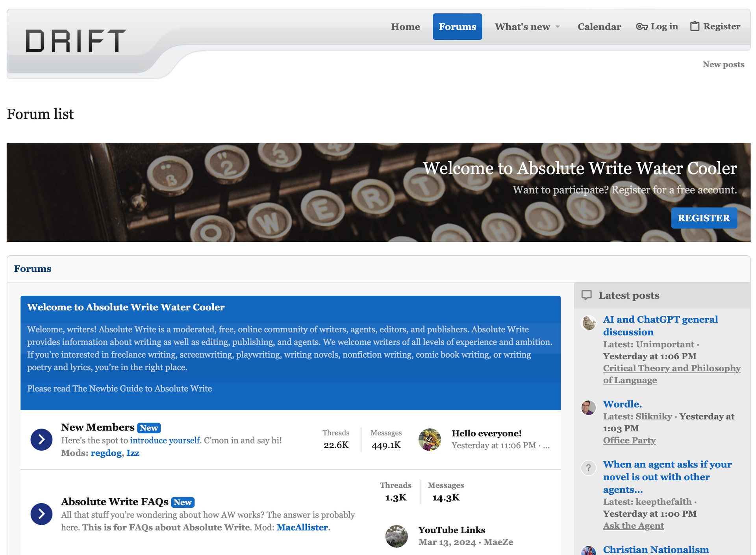This screenshot has height=555, width=756.
Task: Click the regdog moderator link
Action: click(106, 453)
